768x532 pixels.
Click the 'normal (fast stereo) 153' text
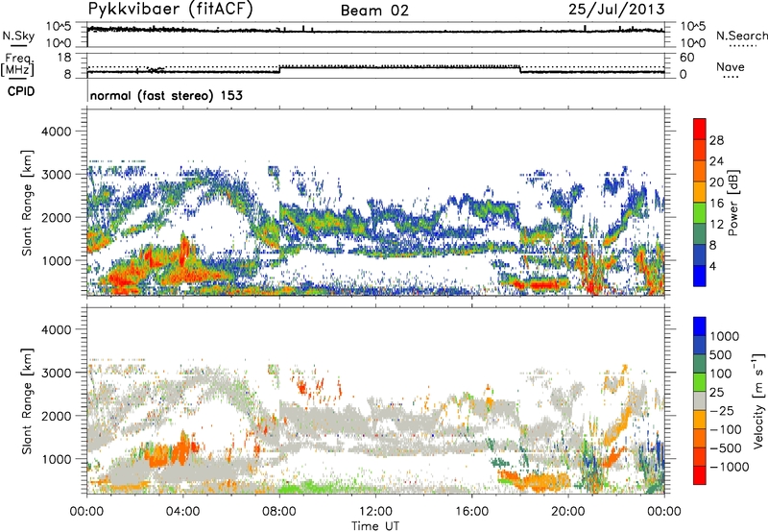pos(166,95)
